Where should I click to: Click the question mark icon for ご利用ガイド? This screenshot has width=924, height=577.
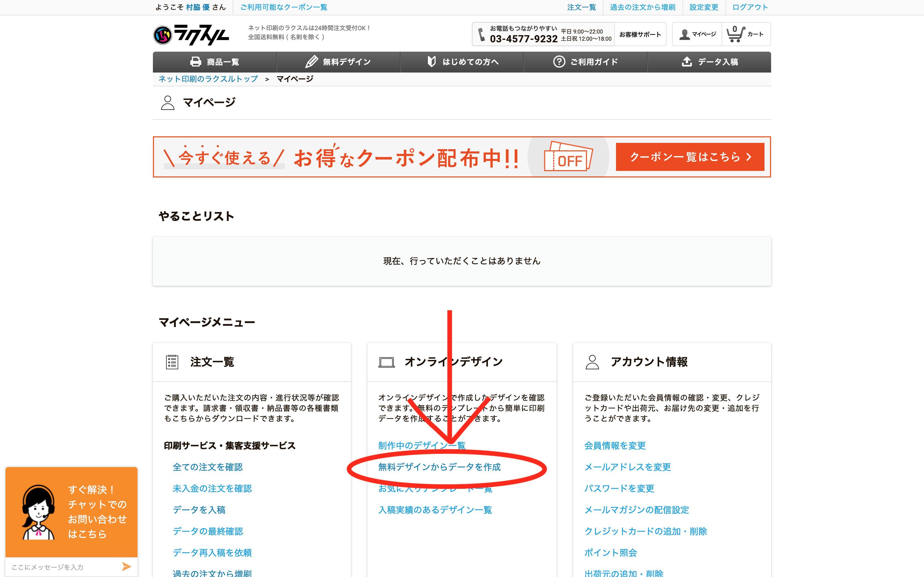click(559, 62)
